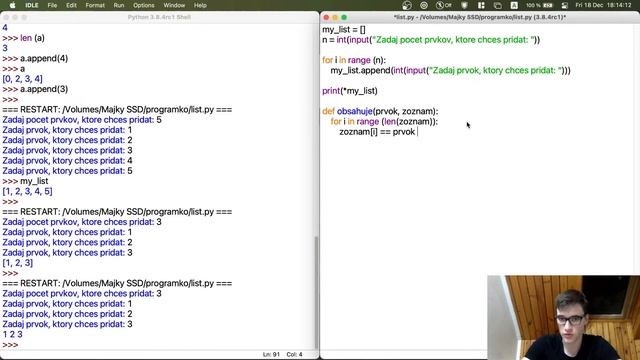Image resolution: width=640 pixels, height=360 pixels.
Task: Open the Edit menu
Action: [71, 5]
